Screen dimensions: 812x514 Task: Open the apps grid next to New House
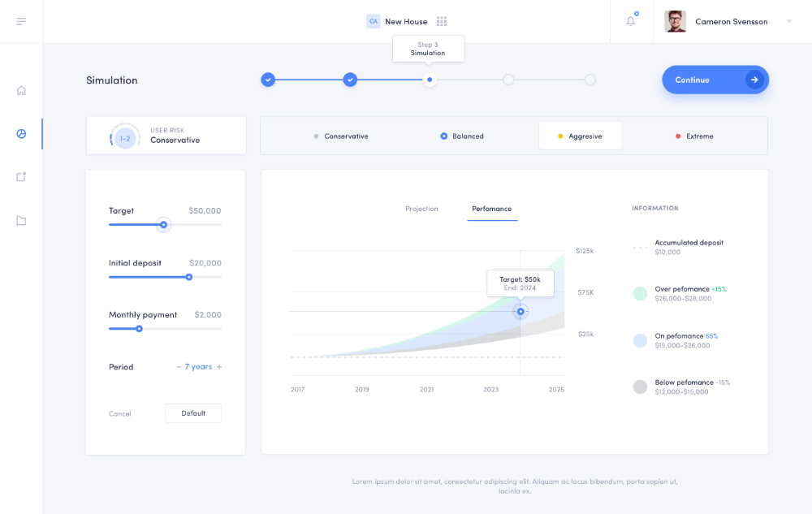[x=442, y=21]
